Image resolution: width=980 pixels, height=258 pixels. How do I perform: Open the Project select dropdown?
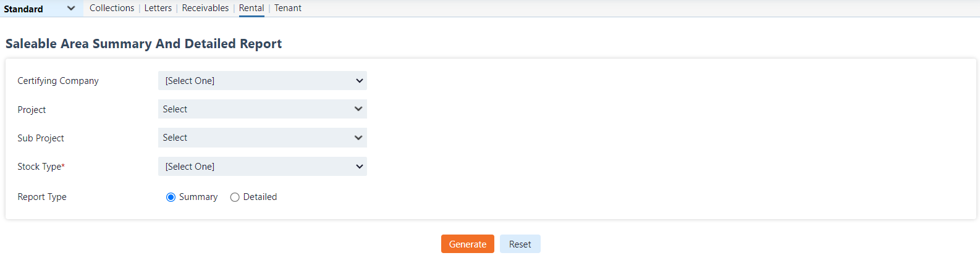262,109
